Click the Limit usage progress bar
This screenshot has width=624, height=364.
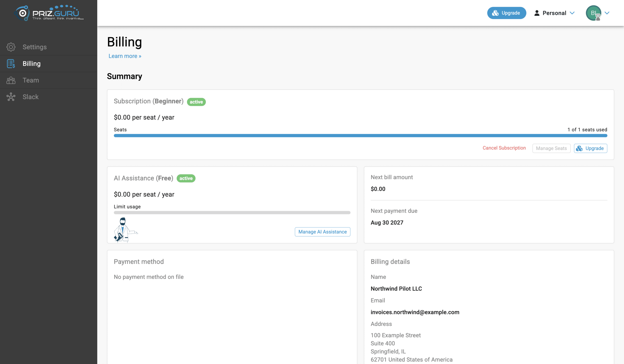[232, 213]
